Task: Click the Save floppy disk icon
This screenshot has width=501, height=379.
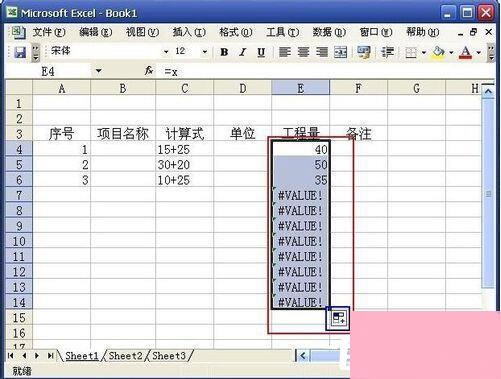Action: tap(20, 52)
